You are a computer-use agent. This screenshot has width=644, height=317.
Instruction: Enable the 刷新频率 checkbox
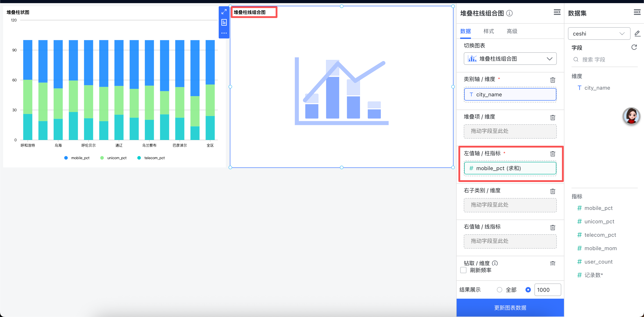coord(463,270)
